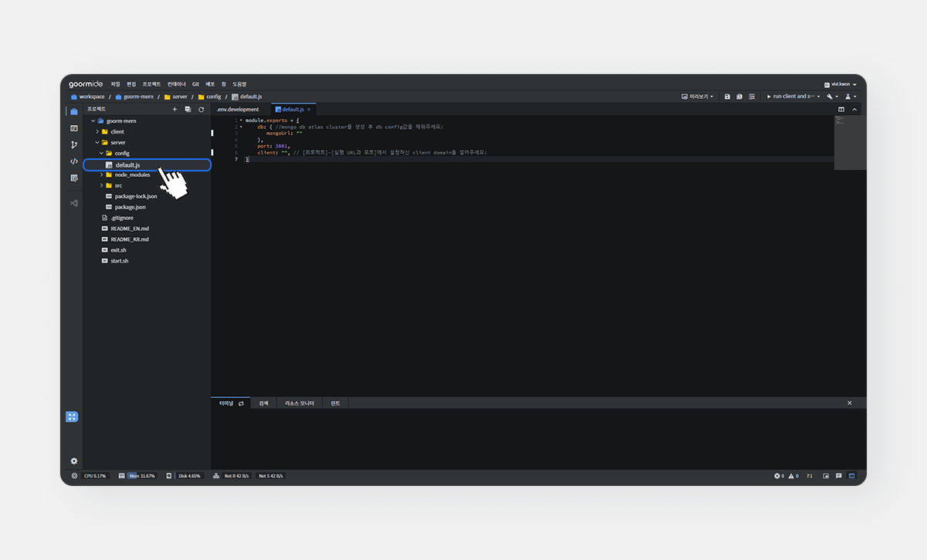Viewport: 927px width, 560px height.
Task: Click the highlighted terminal icon in status bar
Action: pyautogui.click(x=852, y=476)
